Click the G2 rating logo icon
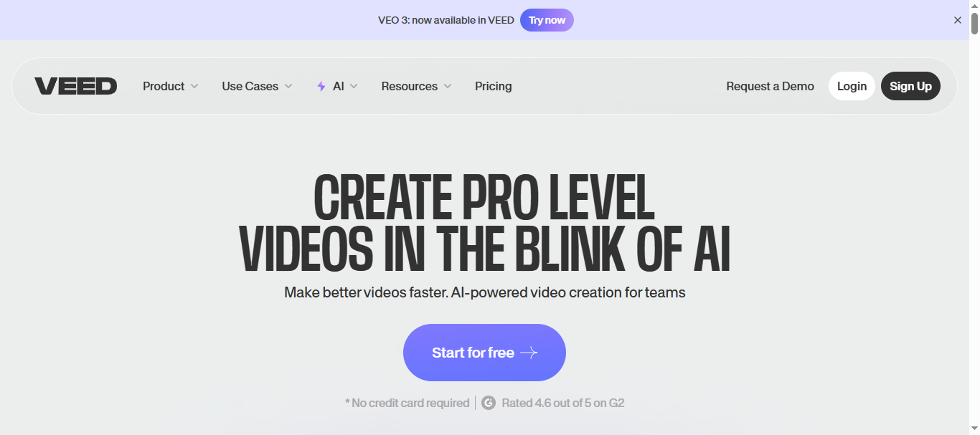980x435 pixels. coord(489,403)
